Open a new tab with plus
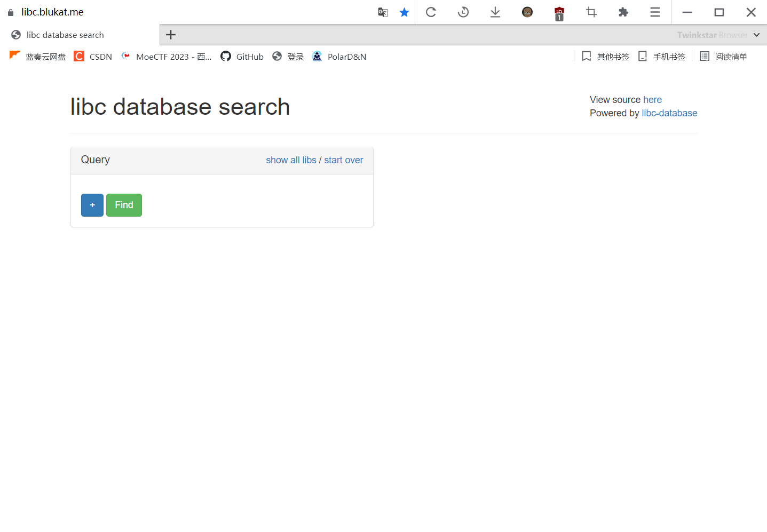This screenshot has width=767, height=532. pos(171,35)
